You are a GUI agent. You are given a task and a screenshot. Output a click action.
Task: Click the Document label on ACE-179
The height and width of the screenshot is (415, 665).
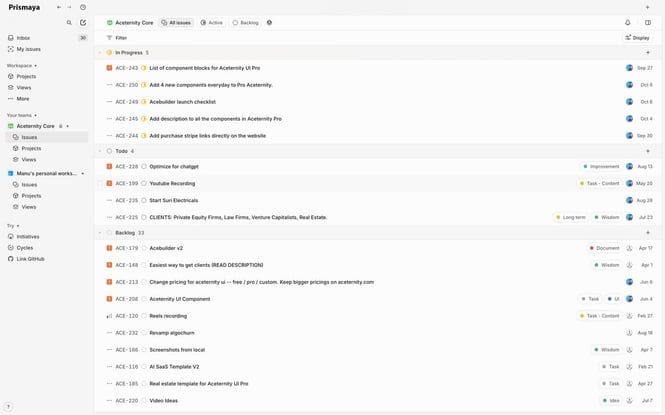605,248
